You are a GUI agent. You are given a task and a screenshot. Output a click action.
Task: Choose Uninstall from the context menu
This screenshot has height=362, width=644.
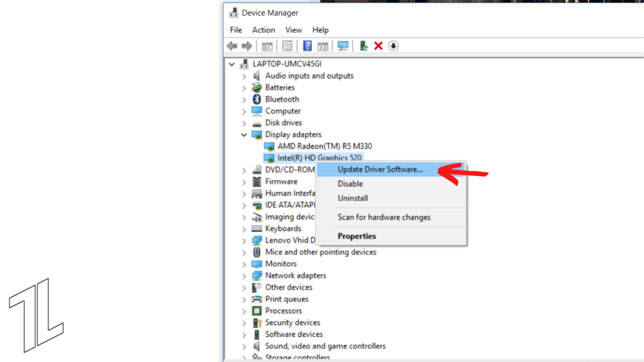pos(353,198)
